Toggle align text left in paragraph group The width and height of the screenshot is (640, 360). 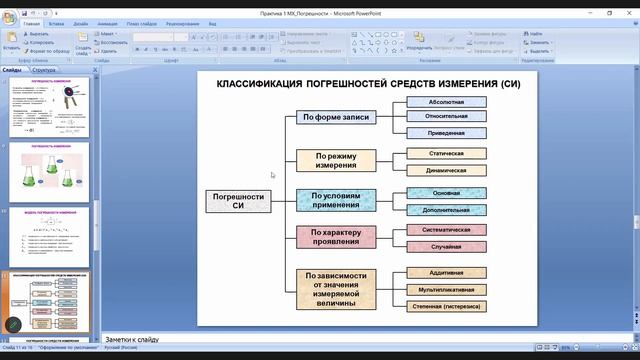[x=225, y=49]
